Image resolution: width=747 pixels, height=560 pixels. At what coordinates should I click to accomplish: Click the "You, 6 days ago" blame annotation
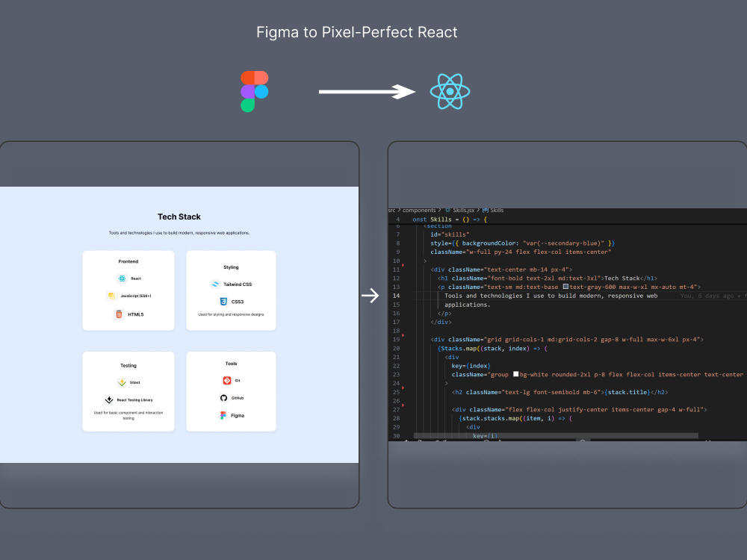pos(707,296)
